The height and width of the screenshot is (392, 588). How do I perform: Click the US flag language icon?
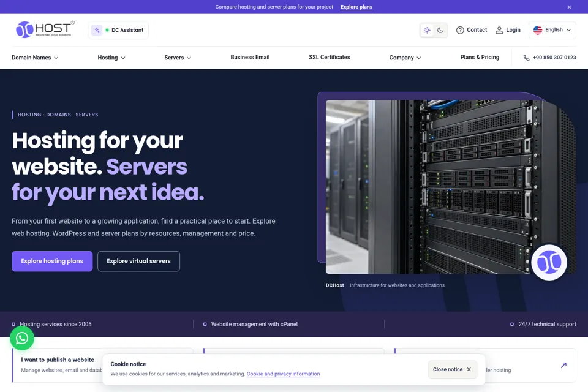point(538,30)
